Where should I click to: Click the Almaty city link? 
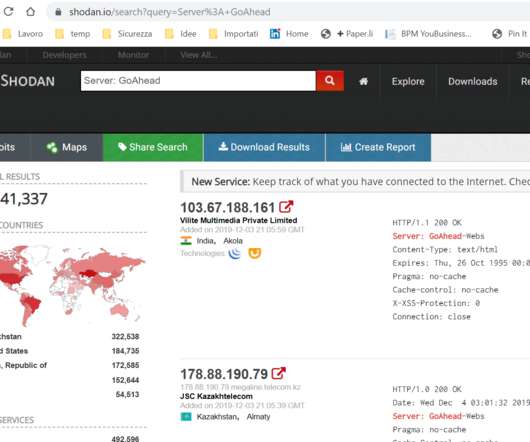258,417
